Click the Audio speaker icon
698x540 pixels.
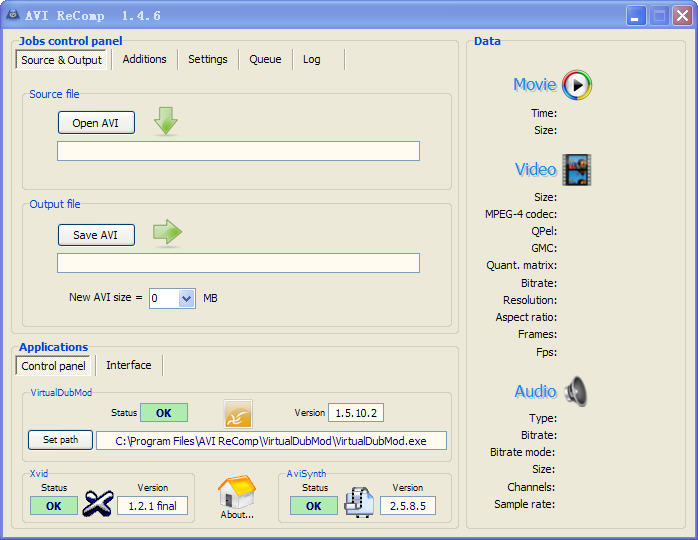(x=575, y=391)
